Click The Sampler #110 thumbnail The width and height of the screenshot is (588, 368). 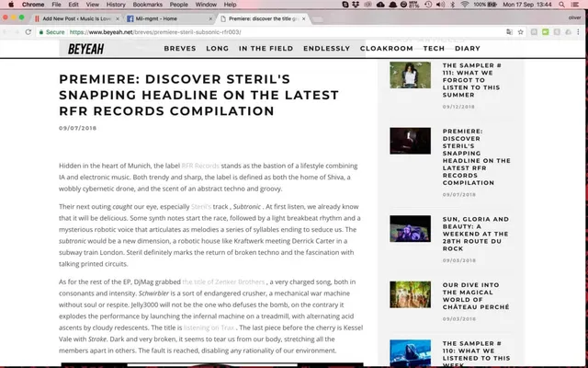(x=410, y=353)
